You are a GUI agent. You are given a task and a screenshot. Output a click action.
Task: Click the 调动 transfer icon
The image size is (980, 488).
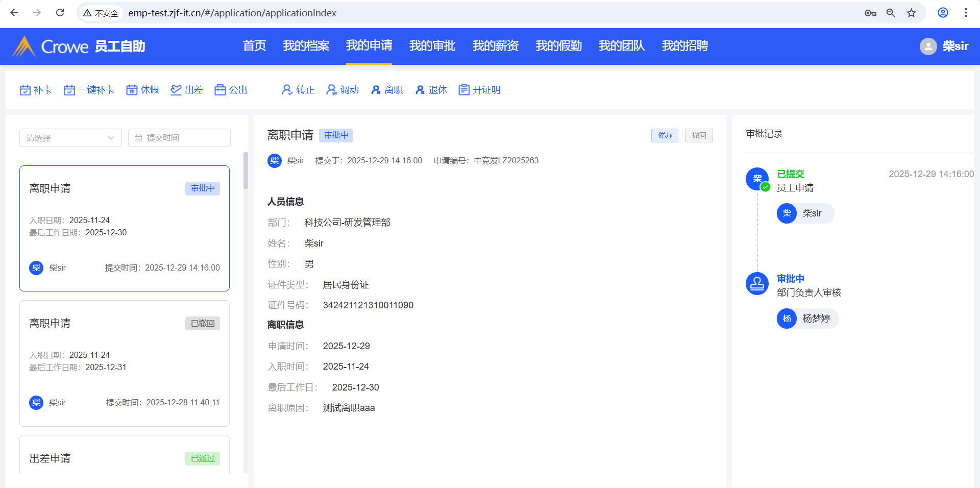click(332, 90)
